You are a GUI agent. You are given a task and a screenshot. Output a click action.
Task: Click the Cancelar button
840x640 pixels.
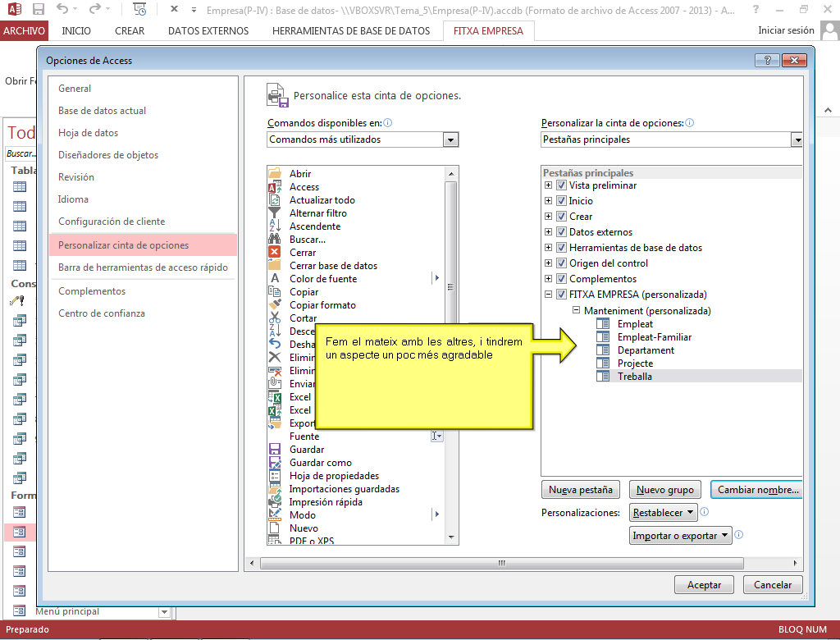coord(773,585)
